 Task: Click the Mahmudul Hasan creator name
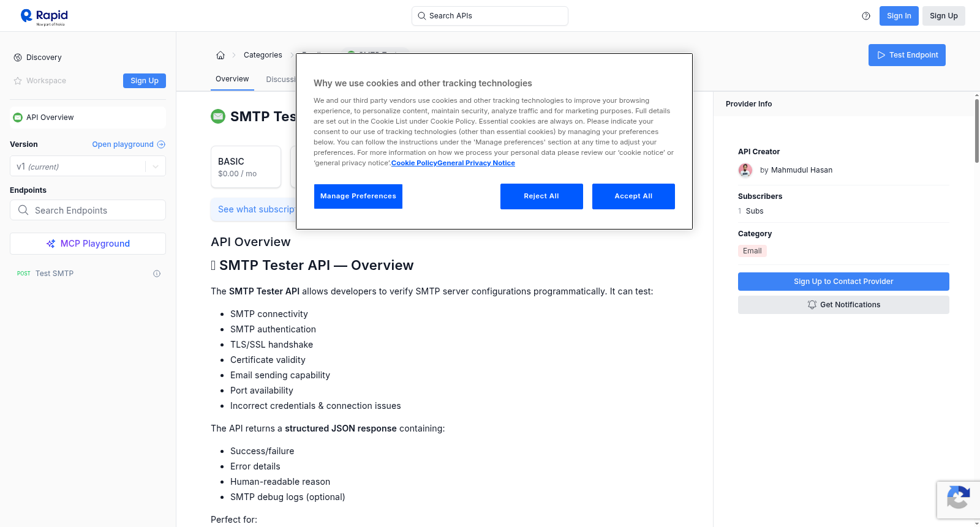point(802,170)
